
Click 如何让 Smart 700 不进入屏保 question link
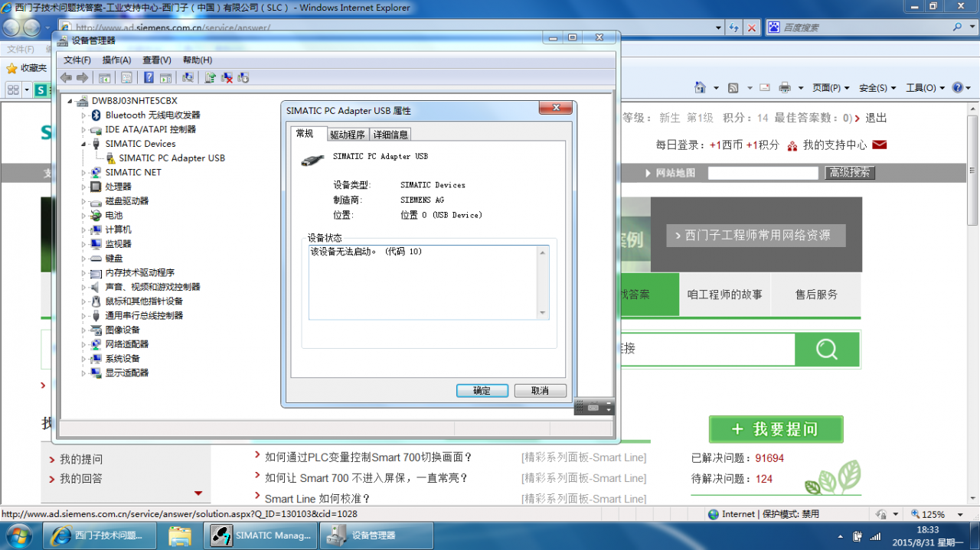coord(366,478)
